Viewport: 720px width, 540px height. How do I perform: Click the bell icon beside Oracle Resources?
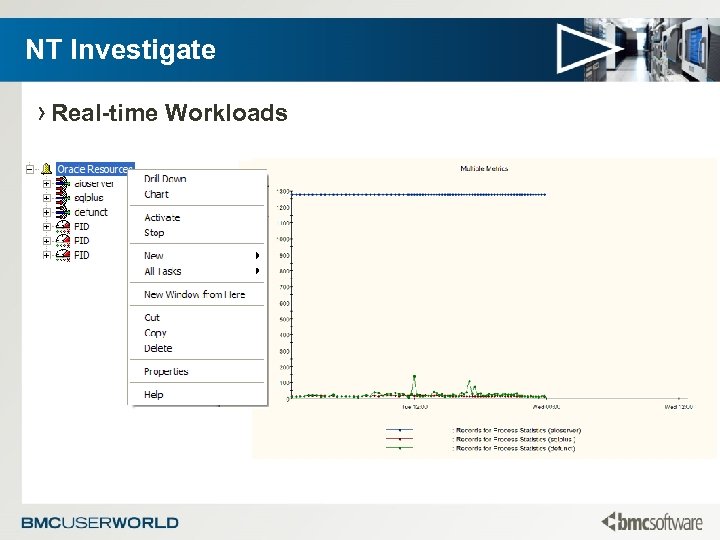(x=46, y=169)
